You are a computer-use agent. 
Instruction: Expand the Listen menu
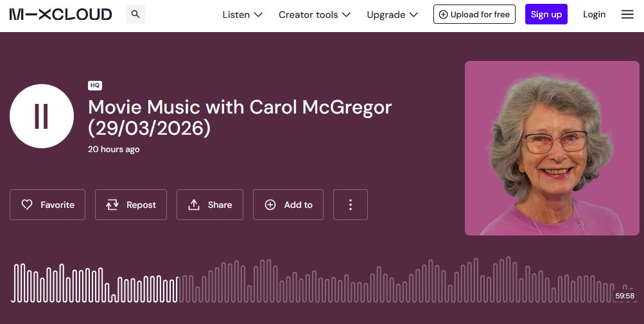pyautogui.click(x=242, y=15)
